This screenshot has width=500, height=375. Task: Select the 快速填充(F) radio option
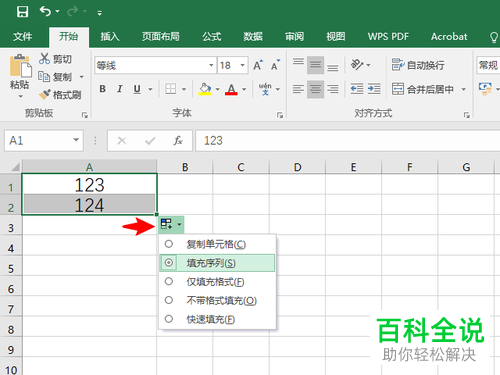point(217,319)
